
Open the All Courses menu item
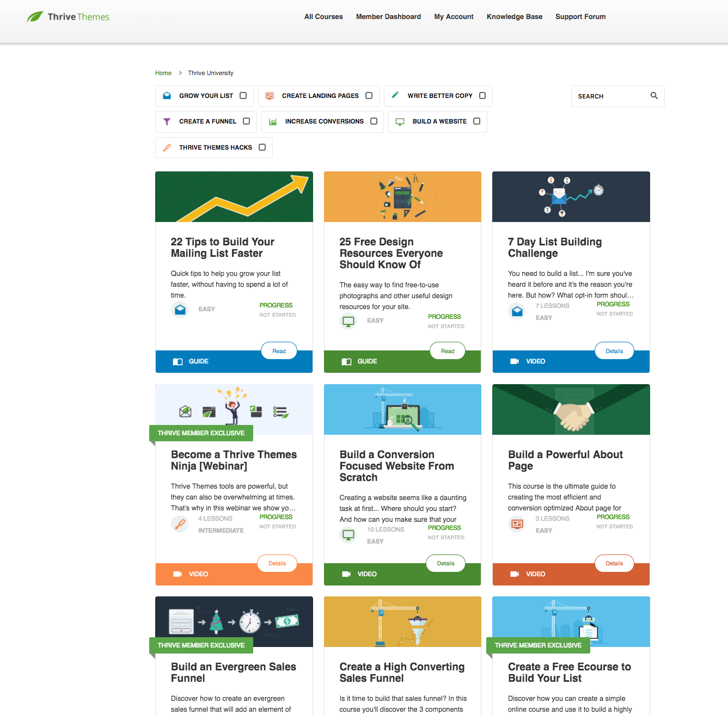pos(323,17)
